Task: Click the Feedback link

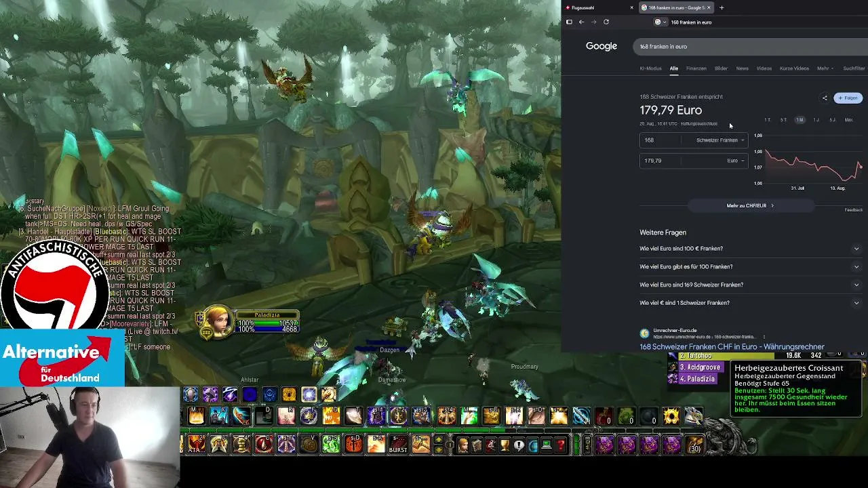Action: point(854,210)
